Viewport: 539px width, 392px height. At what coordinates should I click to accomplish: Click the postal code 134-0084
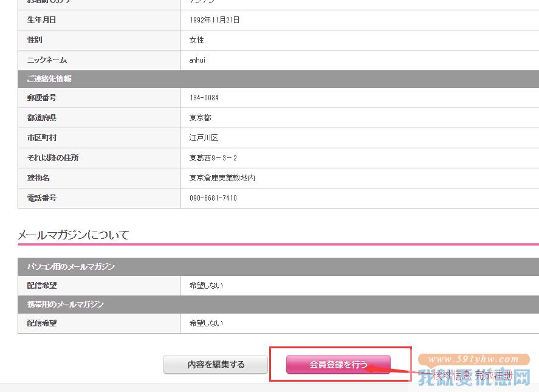(x=204, y=98)
